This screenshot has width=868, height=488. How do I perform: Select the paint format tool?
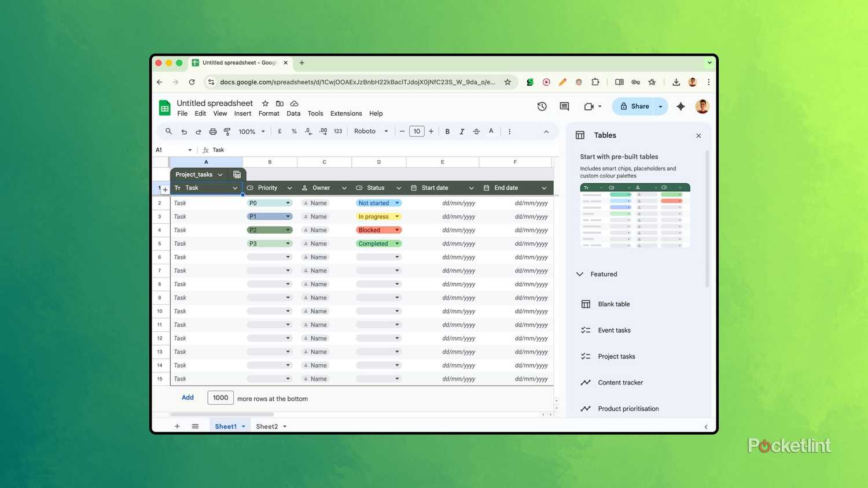point(227,132)
